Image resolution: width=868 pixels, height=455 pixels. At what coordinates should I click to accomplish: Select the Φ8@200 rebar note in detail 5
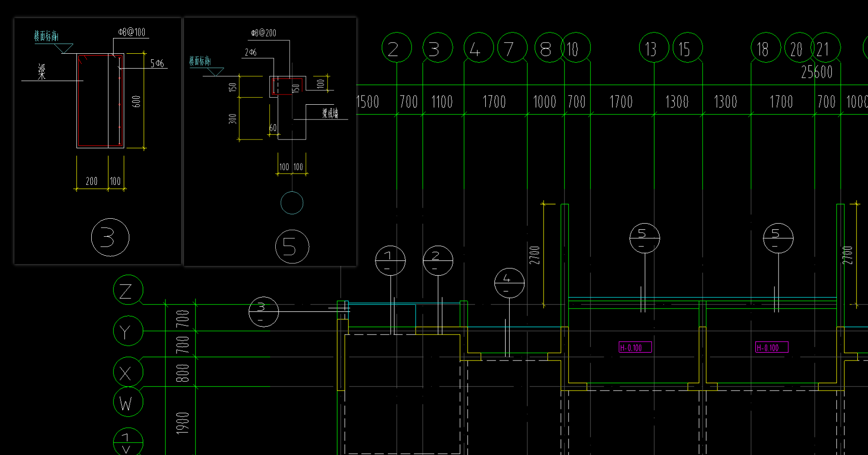pos(264,33)
